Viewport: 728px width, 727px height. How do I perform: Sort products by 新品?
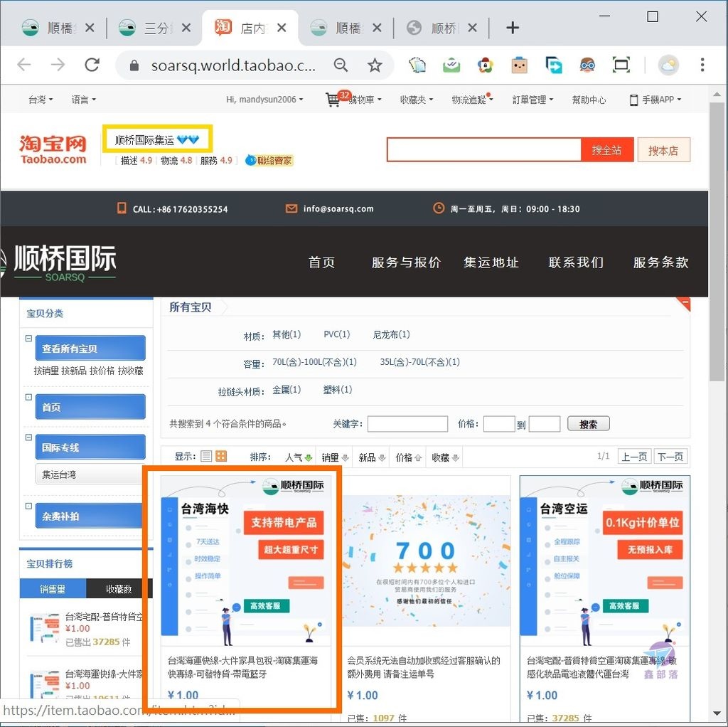pyautogui.click(x=372, y=457)
